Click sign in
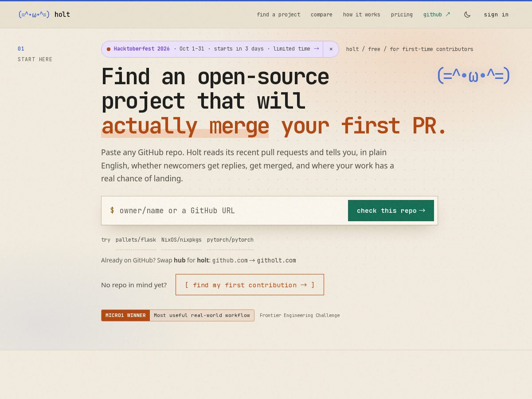The height and width of the screenshot is (399, 532). 496,15
